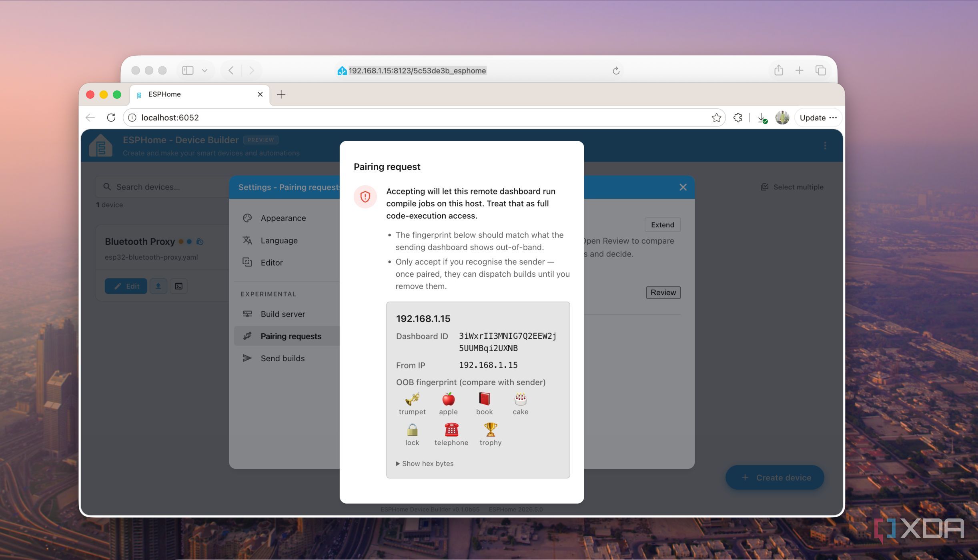Image resolution: width=978 pixels, height=560 pixels.
Task: Click upload icon on Bluetooth Proxy card
Action: [158, 286]
